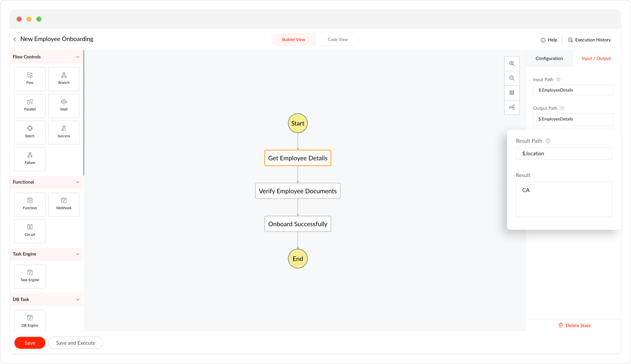Open the Configuration tab
This screenshot has height=364, width=631.
click(x=549, y=58)
